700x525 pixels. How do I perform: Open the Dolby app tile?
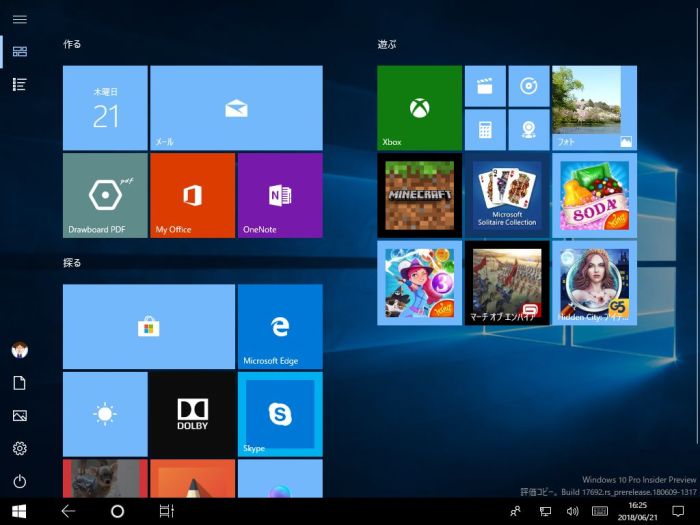(192, 413)
